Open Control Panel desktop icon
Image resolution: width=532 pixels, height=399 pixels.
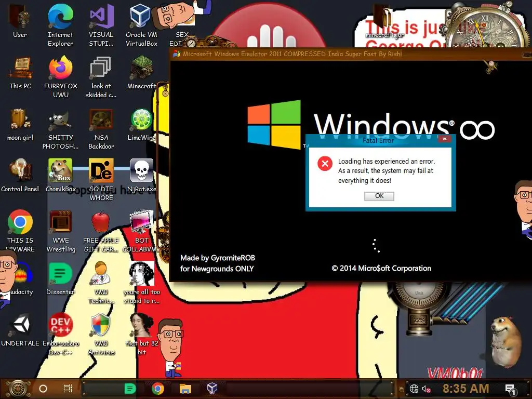pyautogui.click(x=20, y=176)
